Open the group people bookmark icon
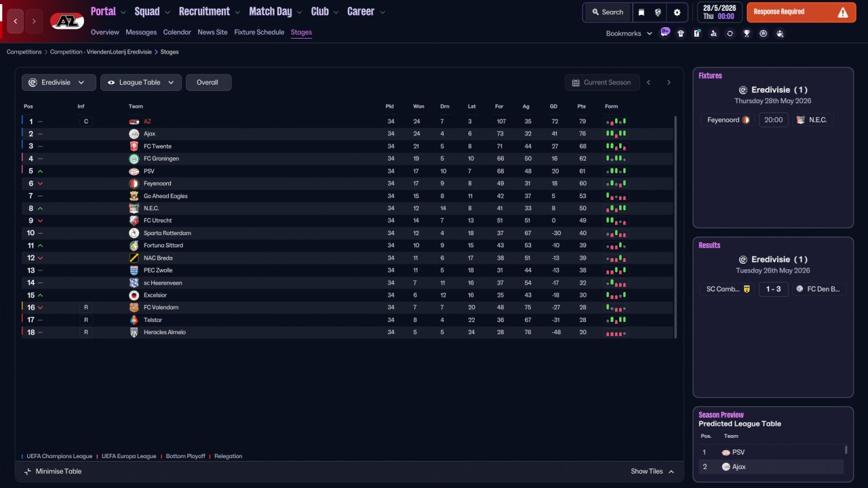This screenshot has height=488, width=868. pos(780,33)
